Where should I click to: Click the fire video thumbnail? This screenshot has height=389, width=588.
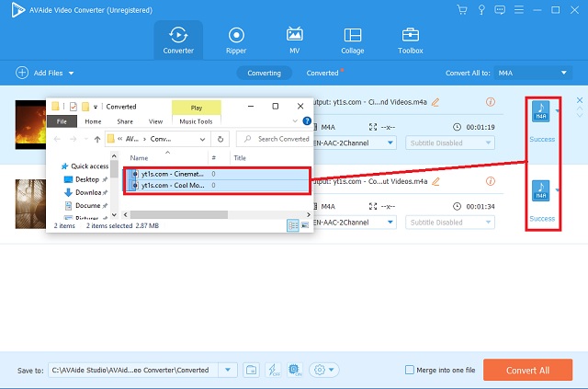point(30,125)
